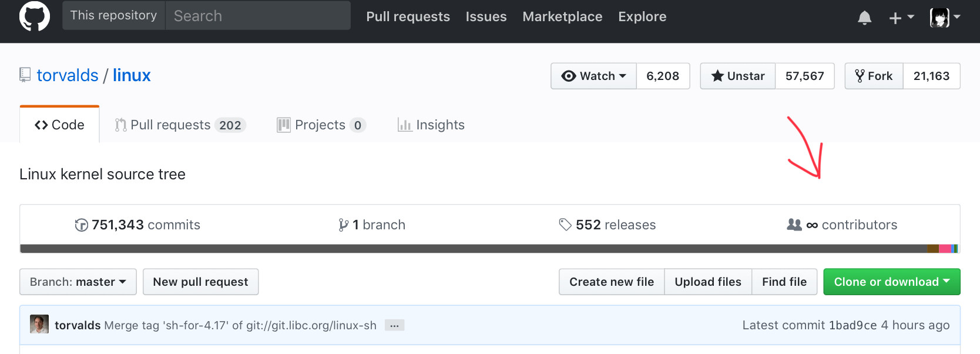Fork the repository
980x354 pixels.
pos(874,76)
